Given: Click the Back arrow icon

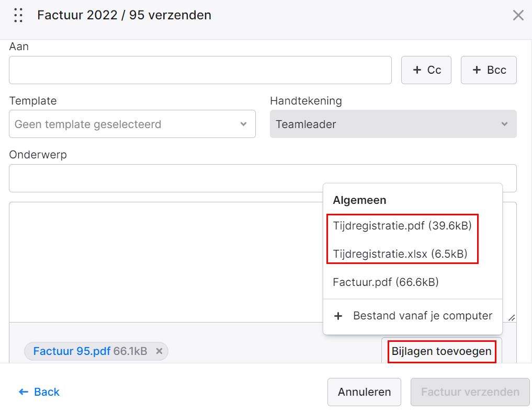Looking at the screenshot, I should point(24,392).
